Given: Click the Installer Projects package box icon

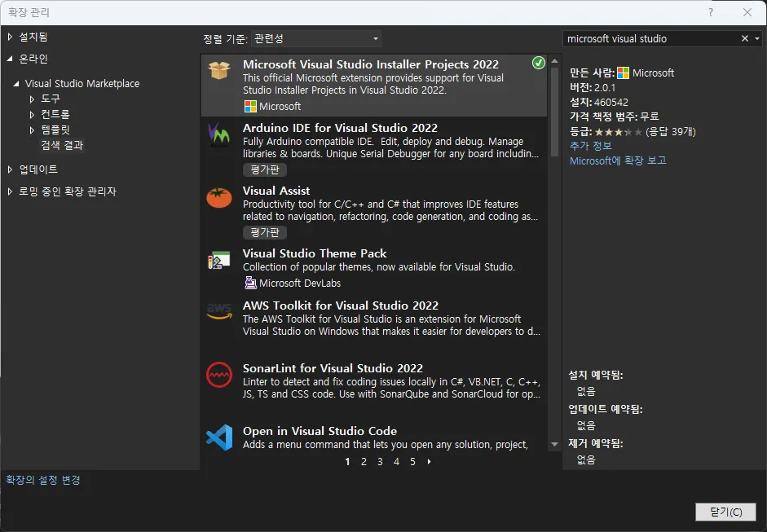Looking at the screenshot, I should tap(219, 70).
